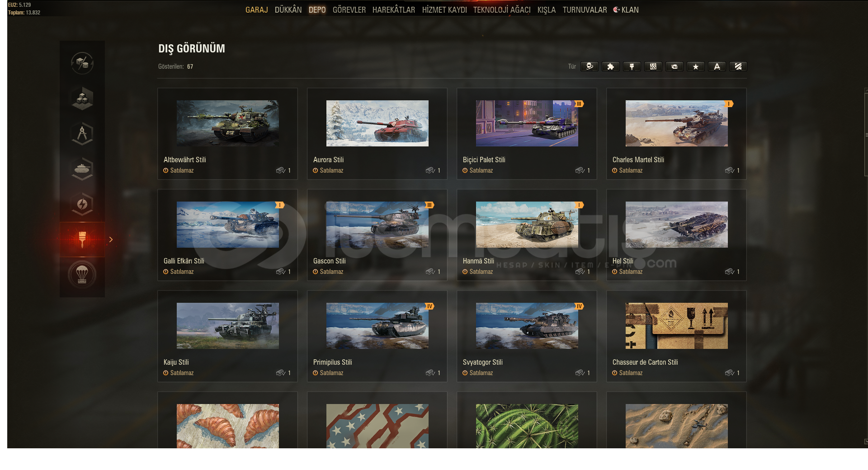Image resolution: width=868 pixels, height=470 pixels.
Task: Select the Primipilus Stili thumbnail
Action: [377, 326]
